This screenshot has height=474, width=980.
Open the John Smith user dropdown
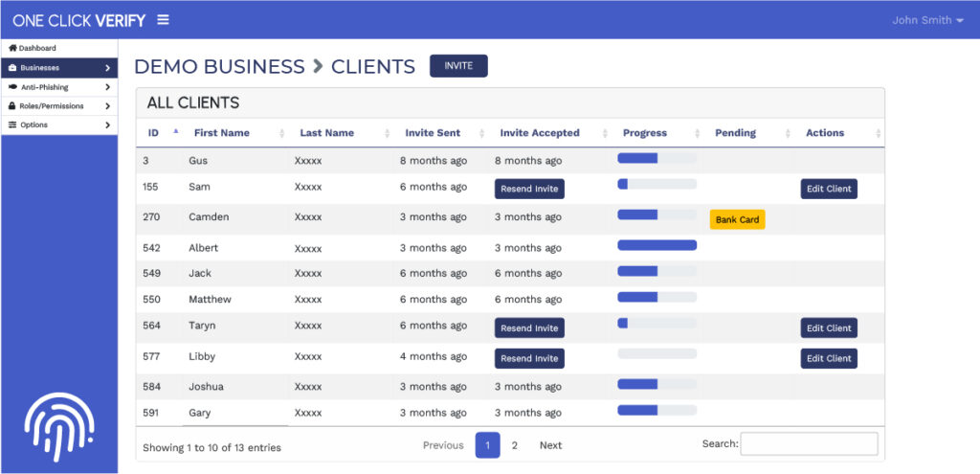coord(926,20)
